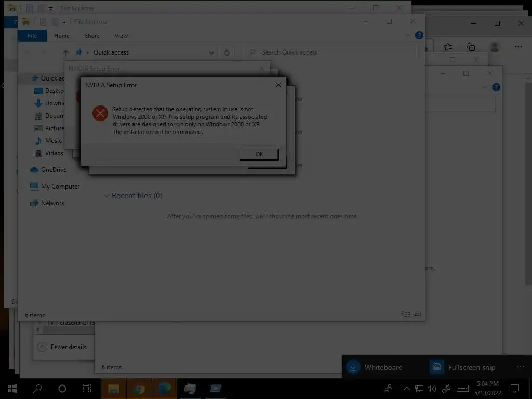Open the Windows Start menu
Screen dimensions: 532x399
pos(12,389)
